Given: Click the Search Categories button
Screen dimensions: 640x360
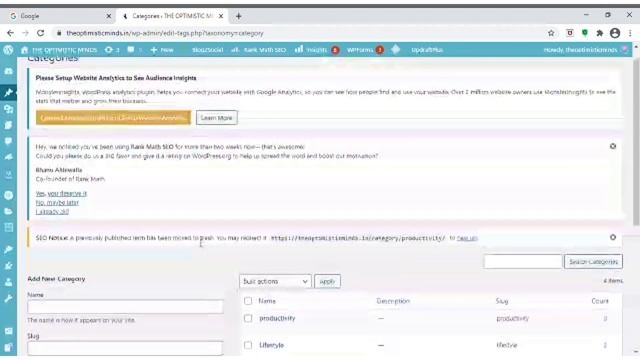Looking at the screenshot, I should coord(593,261).
